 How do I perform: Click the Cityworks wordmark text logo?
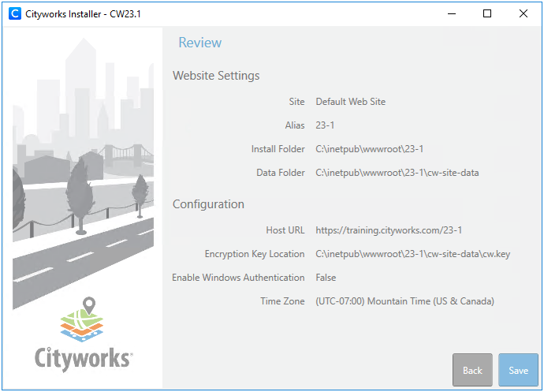pos(83,359)
